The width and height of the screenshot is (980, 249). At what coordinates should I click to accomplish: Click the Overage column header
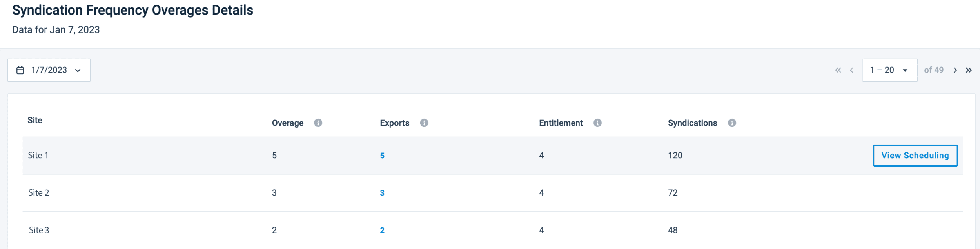tap(287, 123)
